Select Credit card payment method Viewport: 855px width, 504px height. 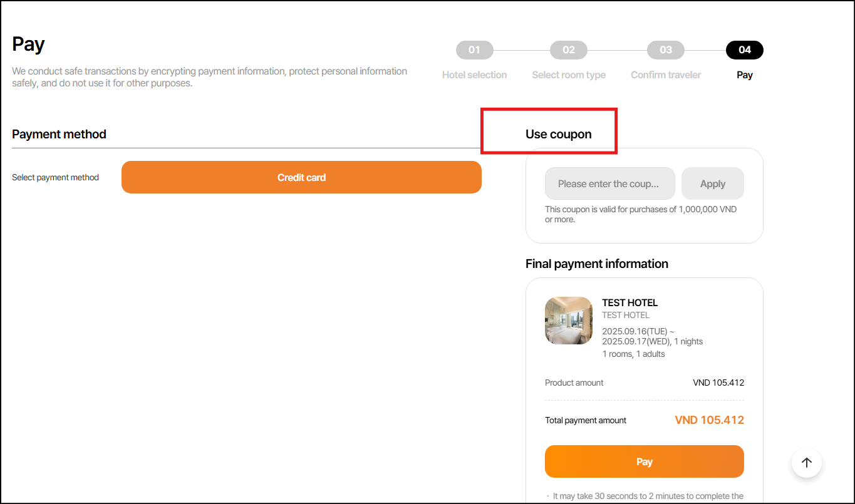301,177
